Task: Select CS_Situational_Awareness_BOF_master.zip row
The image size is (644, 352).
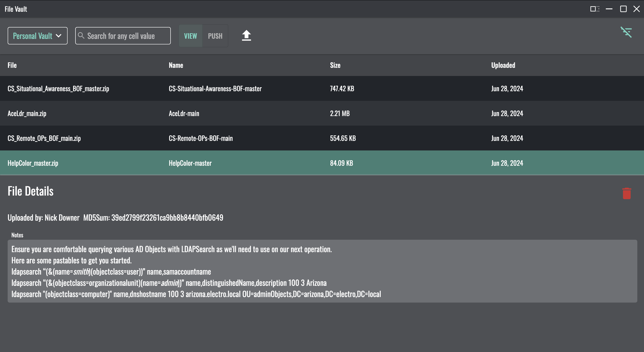Action: (58, 89)
